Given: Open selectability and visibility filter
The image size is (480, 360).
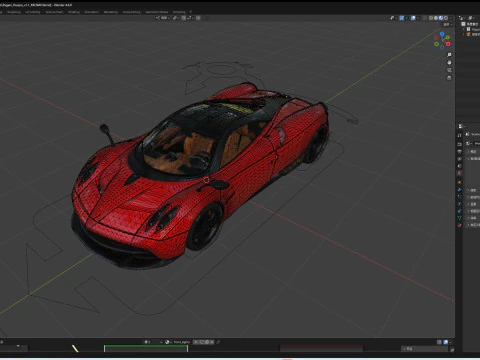Looking at the screenshot, I should [x=393, y=18].
